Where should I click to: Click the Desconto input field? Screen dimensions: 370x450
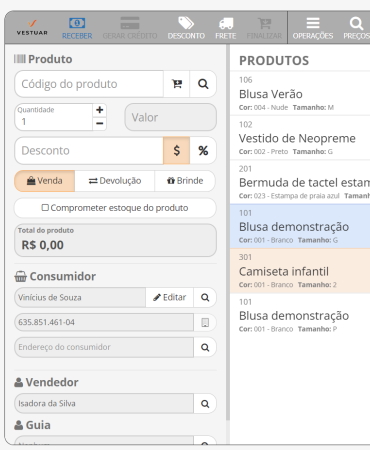pos(89,151)
